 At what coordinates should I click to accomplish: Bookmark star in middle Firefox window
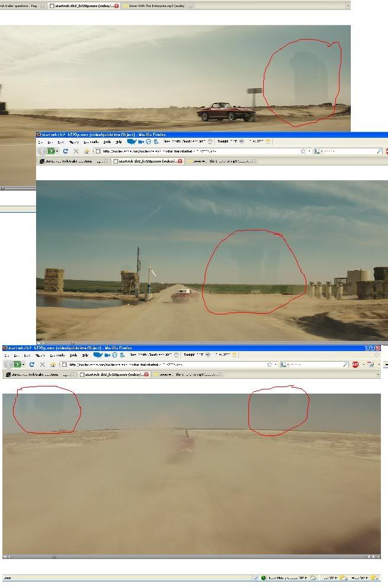tap(303, 151)
